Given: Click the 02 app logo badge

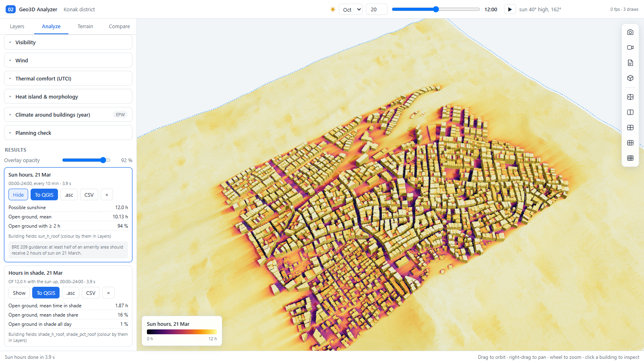Looking at the screenshot, I should tap(10, 9).
